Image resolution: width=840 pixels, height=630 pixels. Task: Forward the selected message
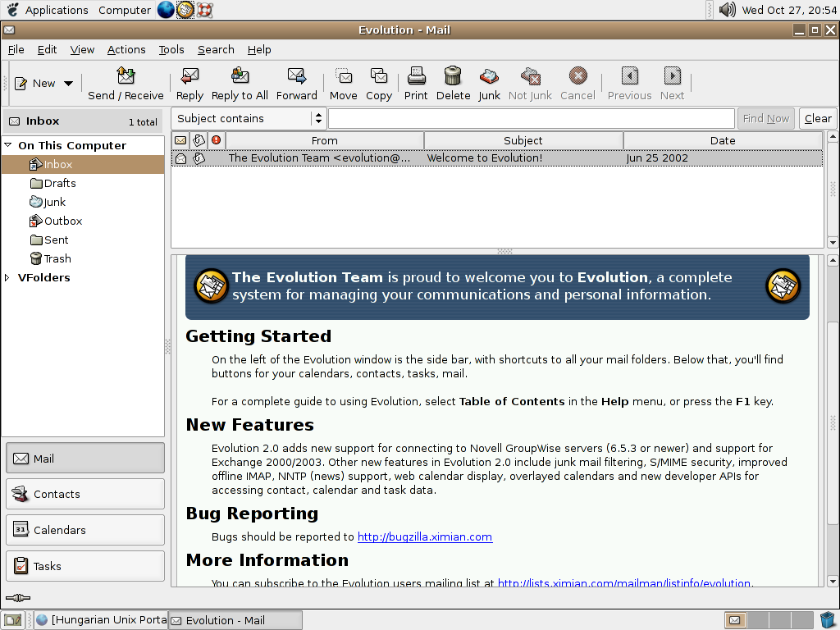point(296,83)
